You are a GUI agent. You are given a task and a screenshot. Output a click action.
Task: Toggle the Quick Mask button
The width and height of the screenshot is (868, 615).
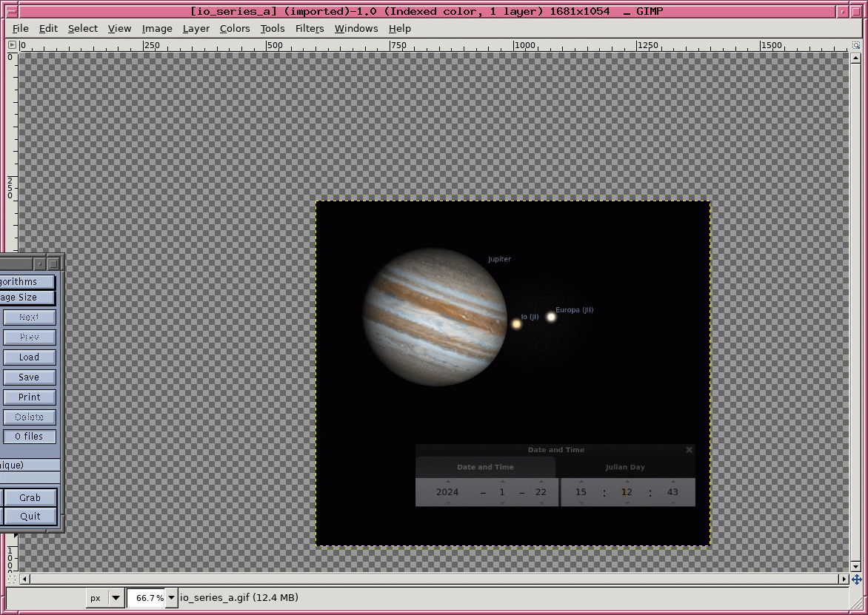[11, 579]
